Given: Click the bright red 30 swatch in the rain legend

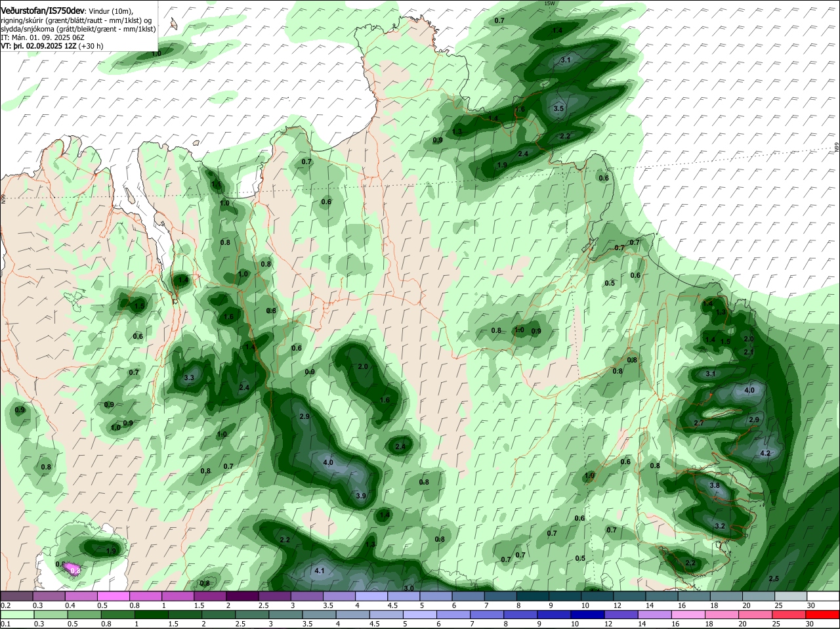Looking at the screenshot, I should pos(823,615).
